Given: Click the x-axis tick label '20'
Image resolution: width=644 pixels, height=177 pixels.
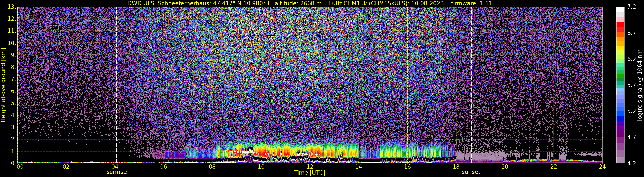Looking at the screenshot, I should click(505, 167).
